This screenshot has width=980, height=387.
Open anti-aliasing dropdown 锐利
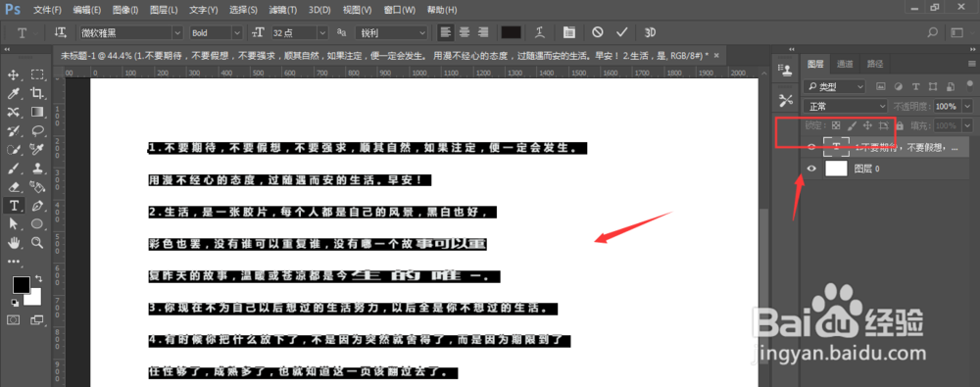pyautogui.click(x=391, y=32)
